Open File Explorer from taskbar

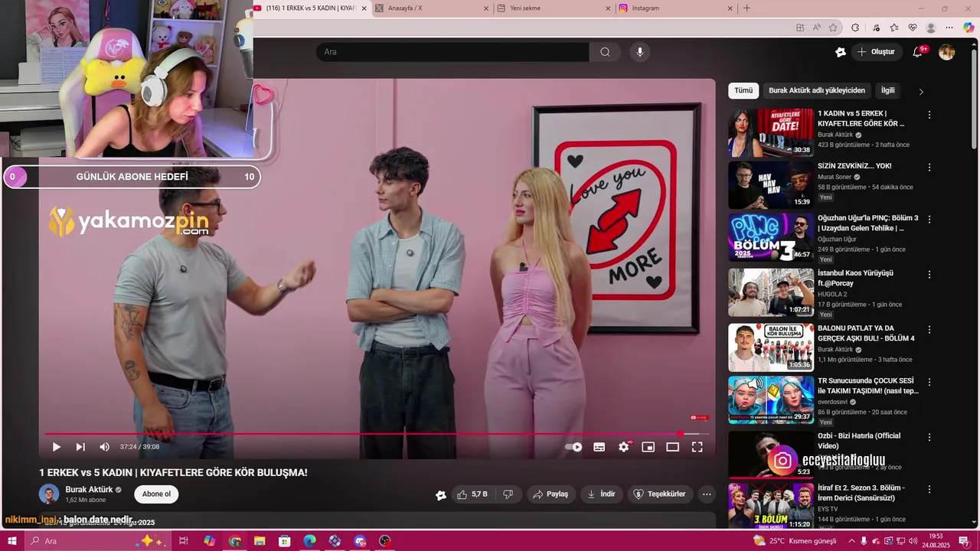pyautogui.click(x=260, y=541)
